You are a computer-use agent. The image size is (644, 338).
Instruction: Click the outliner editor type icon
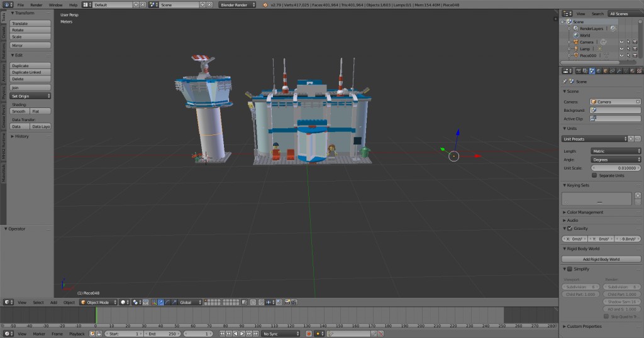[x=567, y=14]
